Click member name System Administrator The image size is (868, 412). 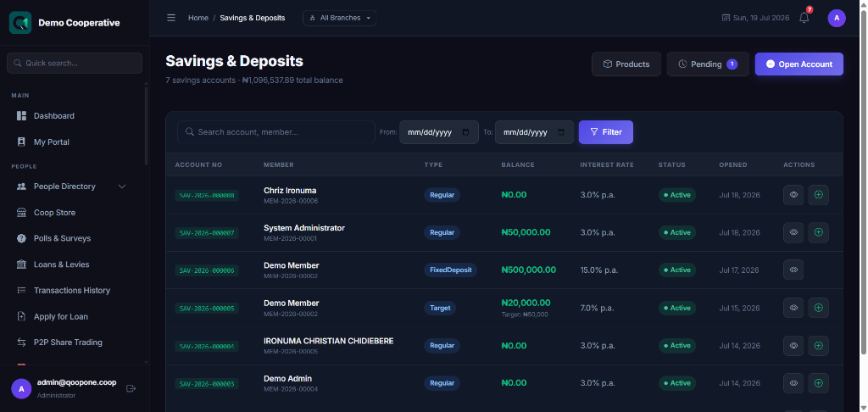pyautogui.click(x=304, y=228)
